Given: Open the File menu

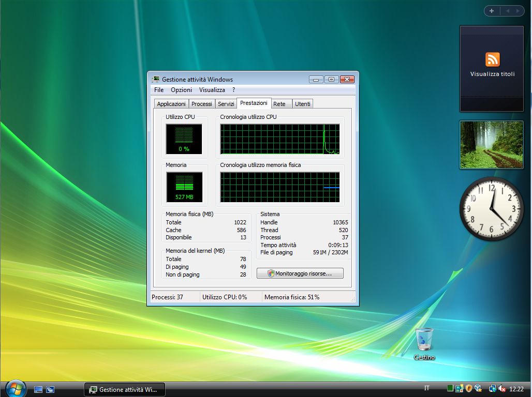Looking at the screenshot, I should [x=159, y=90].
